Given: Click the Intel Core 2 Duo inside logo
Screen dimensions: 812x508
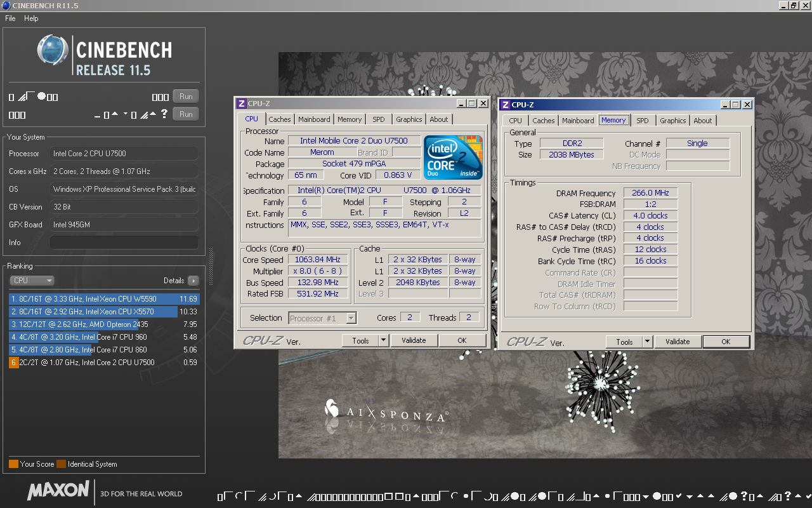Looking at the screenshot, I should [453, 157].
